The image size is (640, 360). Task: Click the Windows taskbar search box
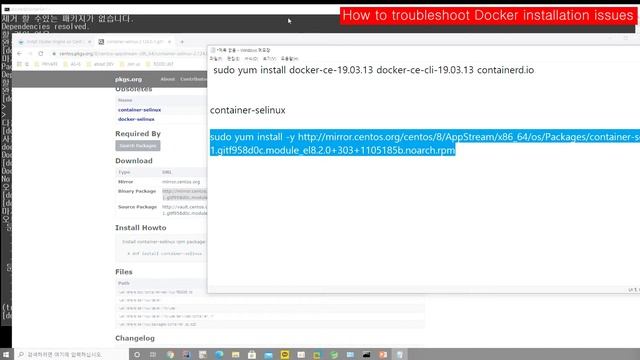point(71,355)
